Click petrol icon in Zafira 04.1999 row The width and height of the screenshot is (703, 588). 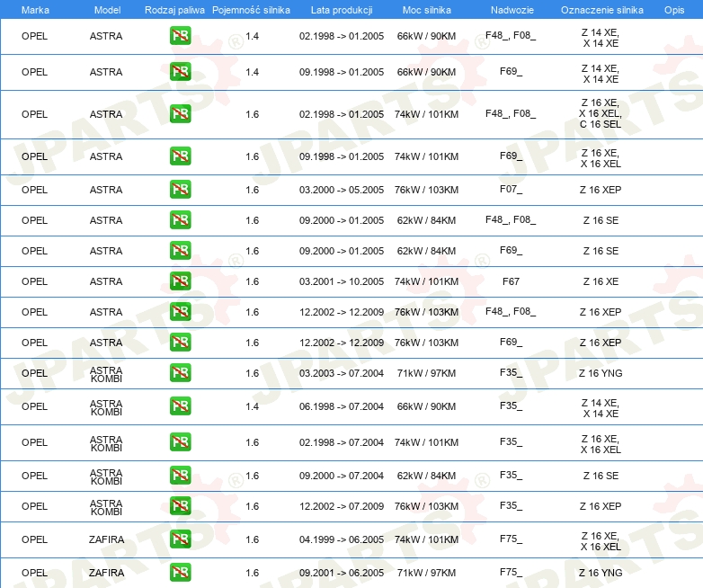(180, 539)
